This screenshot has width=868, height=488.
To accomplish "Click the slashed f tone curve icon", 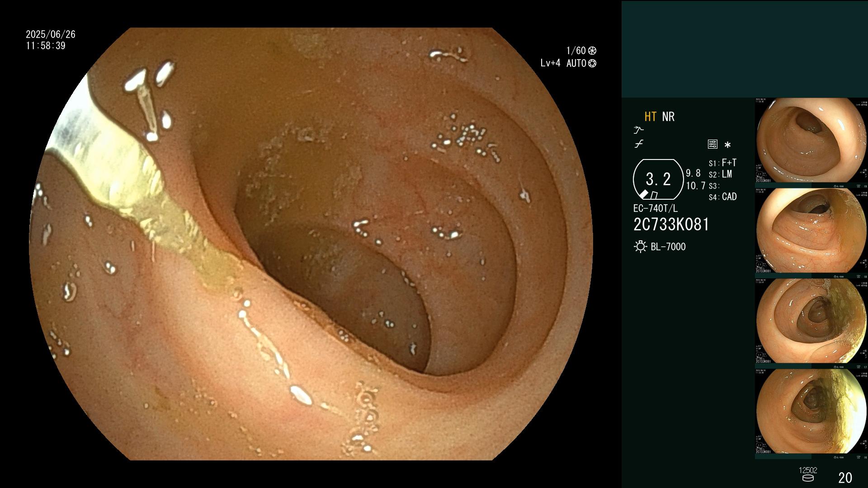I will pyautogui.click(x=639, y=145).
